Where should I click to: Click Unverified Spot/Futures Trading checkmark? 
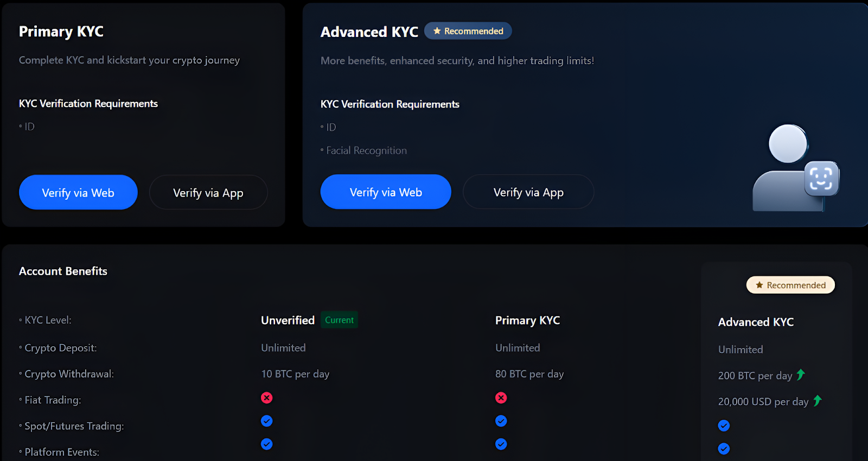(266, 421)
